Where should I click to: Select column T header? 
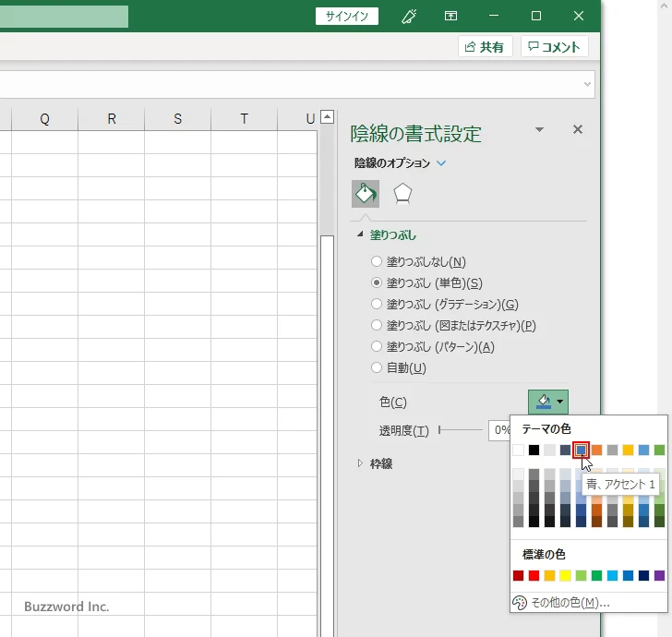click(x=245, y=119)
